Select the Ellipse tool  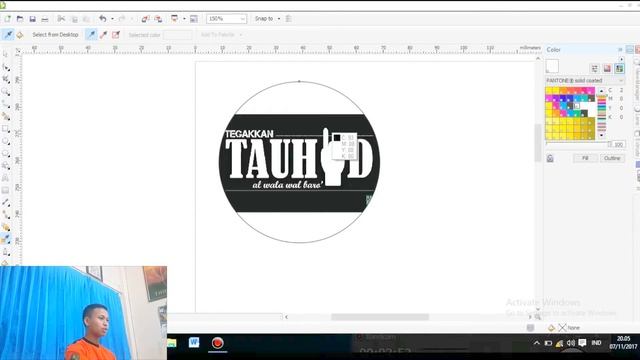(x=6, y=141)
